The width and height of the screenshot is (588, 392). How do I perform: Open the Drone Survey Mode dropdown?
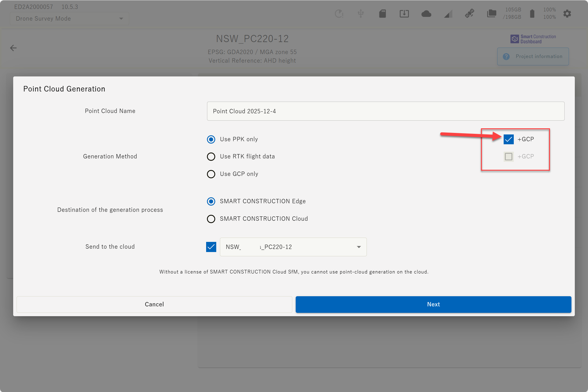tap(69, 19)
